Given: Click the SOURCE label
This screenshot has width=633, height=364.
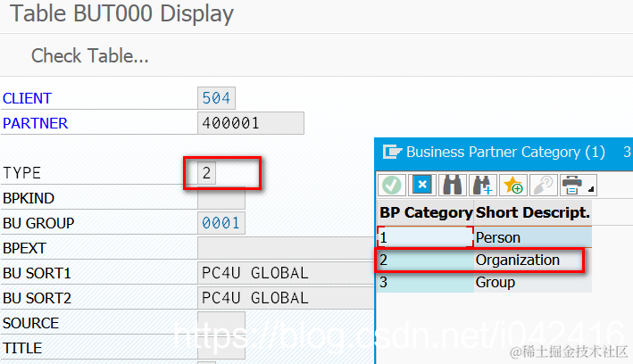Looking at the screenshot, I should pyautogui.click(x=30, y=323).
